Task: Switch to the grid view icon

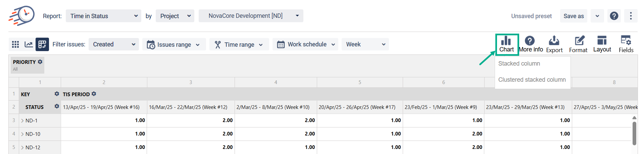Action: click(x=15, y=44)
